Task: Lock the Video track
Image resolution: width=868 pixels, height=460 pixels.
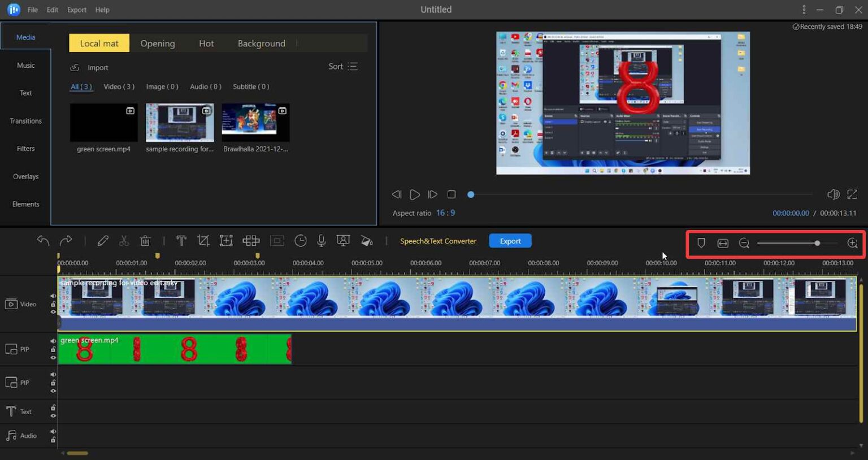Action: click(x=53, y=304)
